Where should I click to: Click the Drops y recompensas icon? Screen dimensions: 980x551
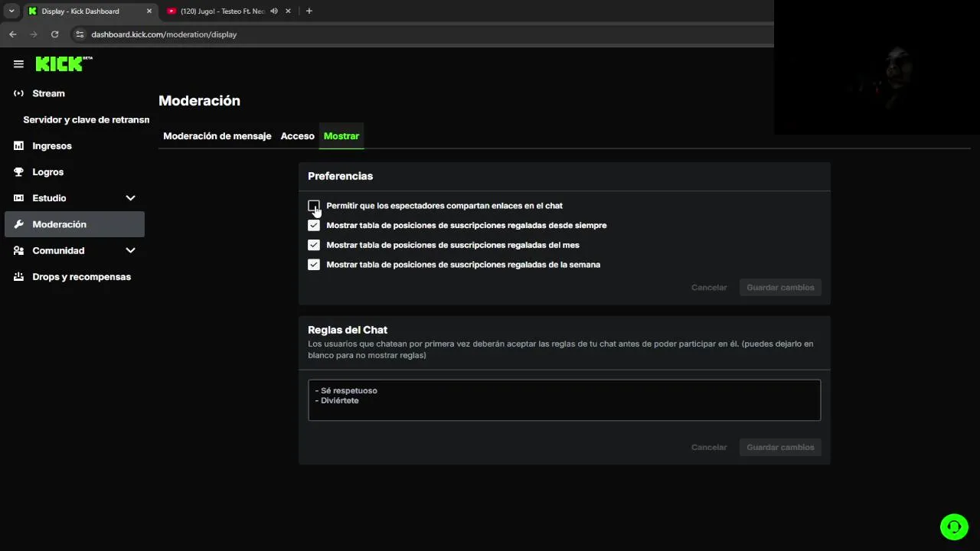click(19, 277)
